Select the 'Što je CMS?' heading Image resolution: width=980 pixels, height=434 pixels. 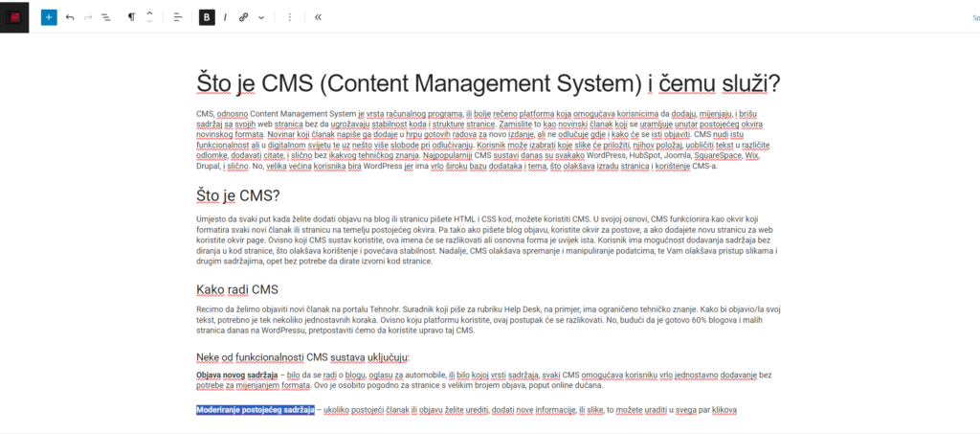(x=237, y=195)
